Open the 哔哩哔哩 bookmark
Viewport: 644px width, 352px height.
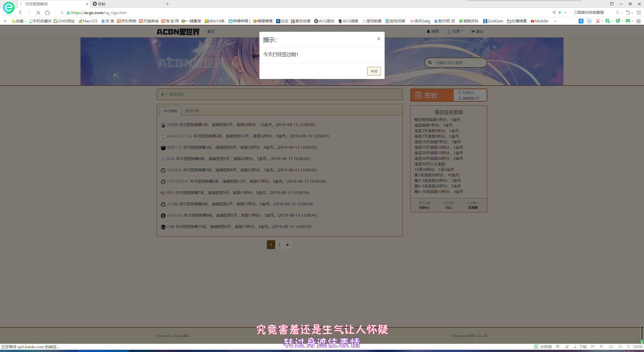coord(239,21)
